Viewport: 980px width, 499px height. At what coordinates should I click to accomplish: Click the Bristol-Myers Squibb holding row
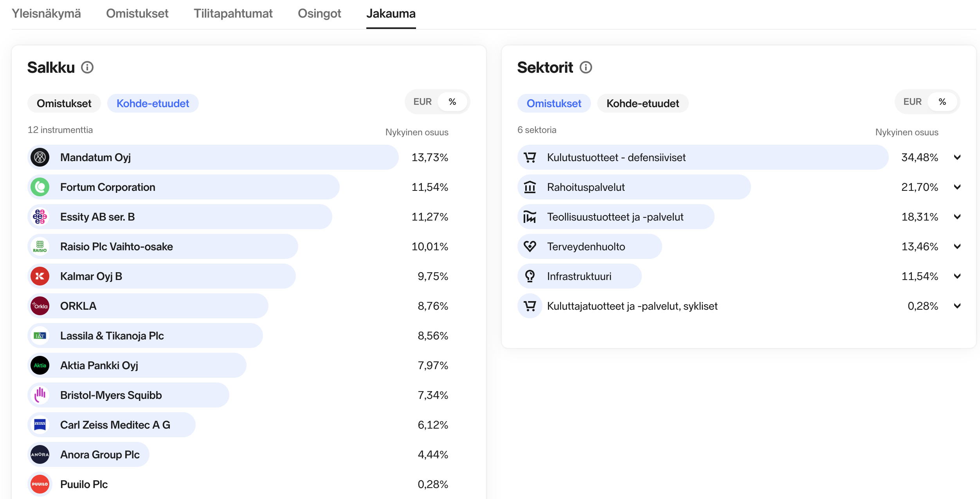(x=129, y=395)
